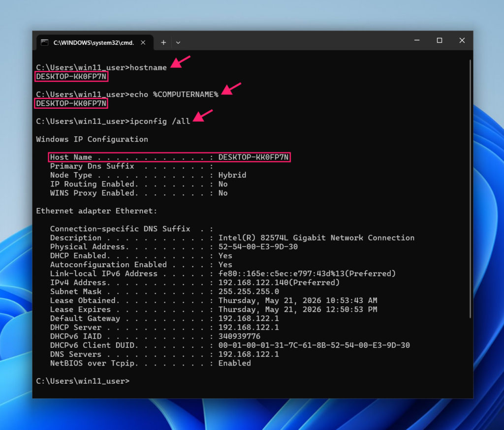
Task: Click the 'Lease Expires' timestamp
Action: 298,309
